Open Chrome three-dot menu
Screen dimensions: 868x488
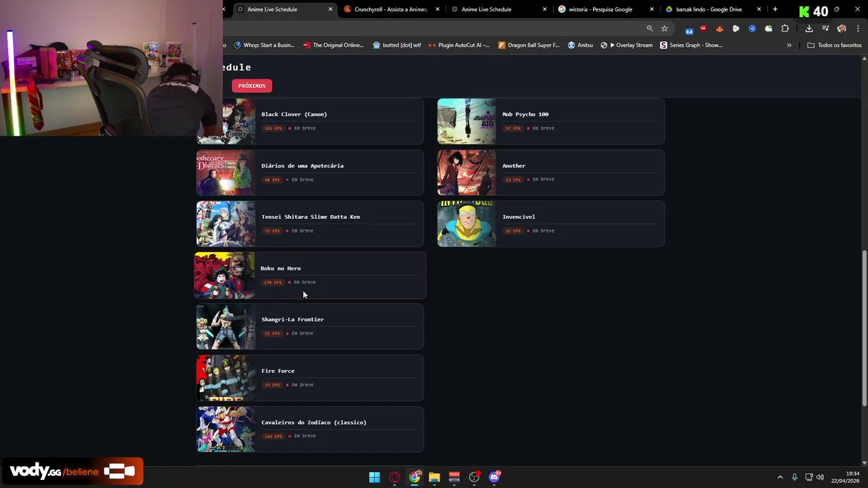(858, 28)
